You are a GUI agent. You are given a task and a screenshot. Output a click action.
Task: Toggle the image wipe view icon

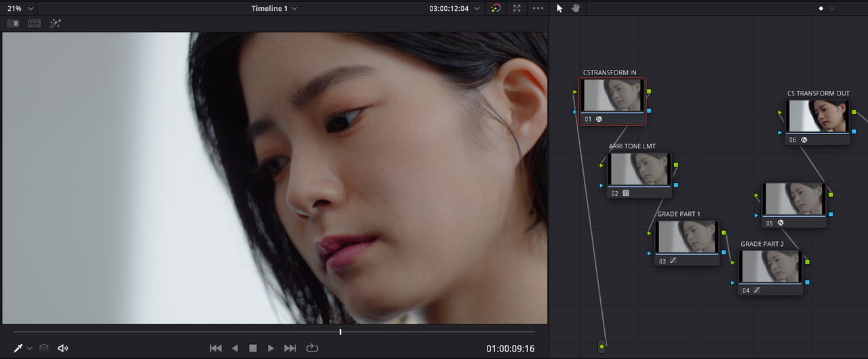pos(13,23)
